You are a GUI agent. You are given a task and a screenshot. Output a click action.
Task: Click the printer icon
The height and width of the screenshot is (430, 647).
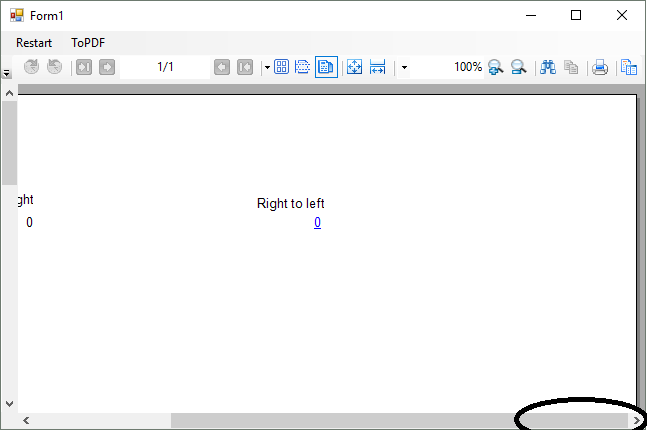[600, 67]
